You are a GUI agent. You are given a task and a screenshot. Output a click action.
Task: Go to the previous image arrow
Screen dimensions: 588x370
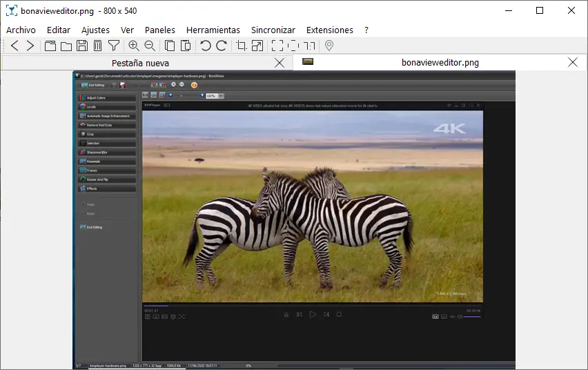(14, 46)
